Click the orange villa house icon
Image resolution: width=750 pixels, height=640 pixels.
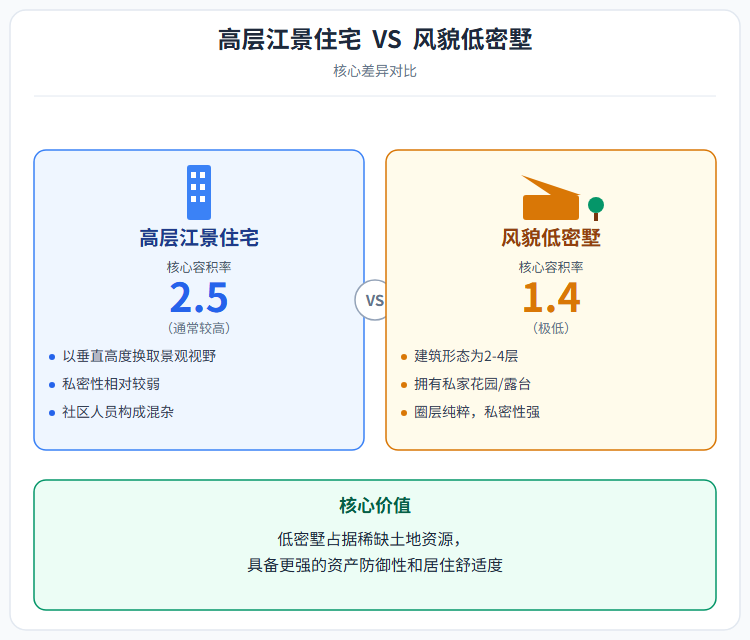point(551,198)
